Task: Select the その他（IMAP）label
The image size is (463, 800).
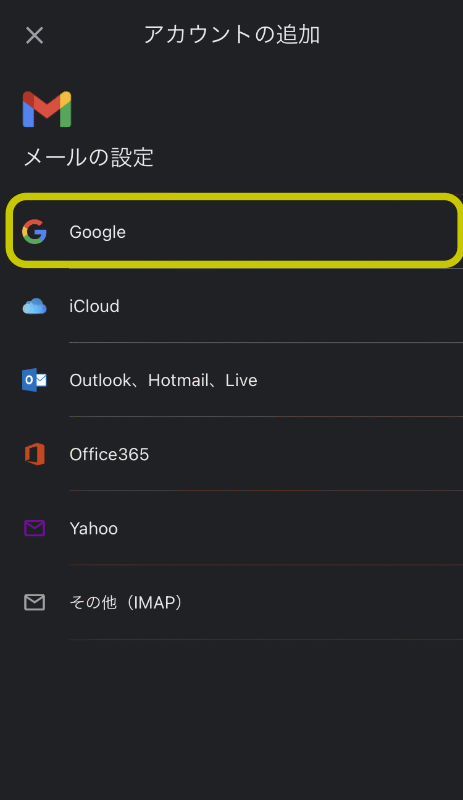Action: (x=126, y=603)
